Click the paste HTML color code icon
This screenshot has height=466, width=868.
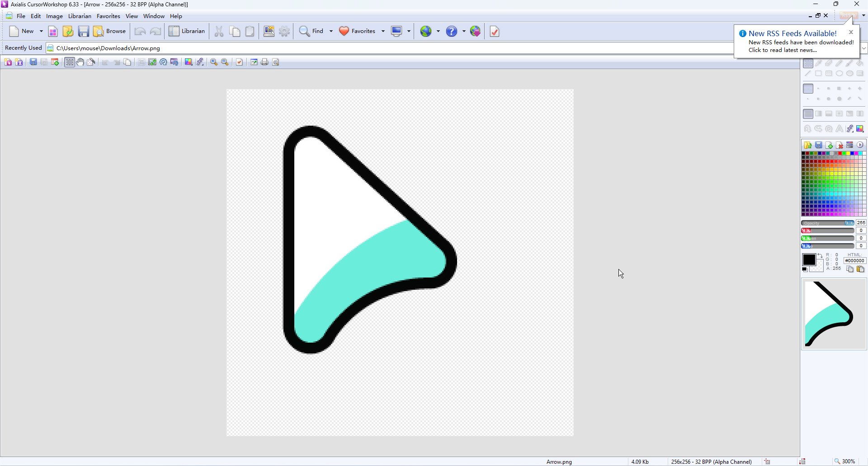pos(860,269)
